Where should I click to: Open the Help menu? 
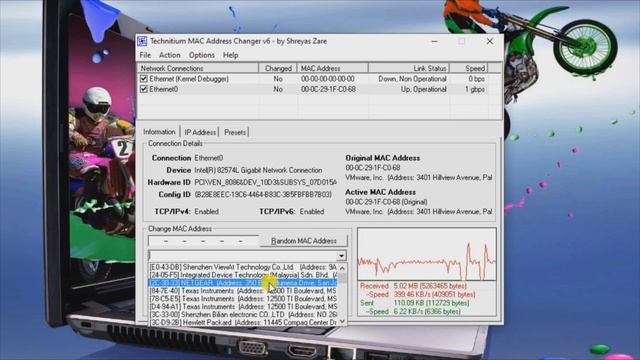click(231, 55)
